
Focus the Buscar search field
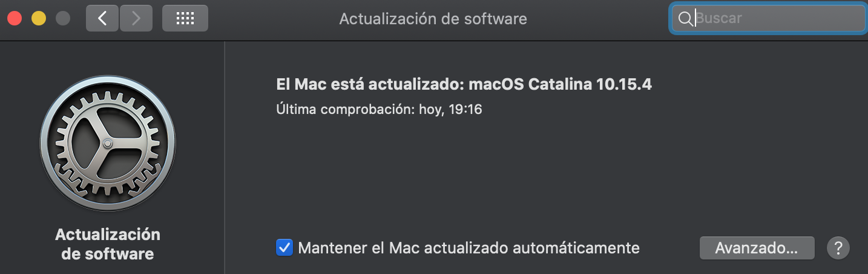(x=778, y=19)
